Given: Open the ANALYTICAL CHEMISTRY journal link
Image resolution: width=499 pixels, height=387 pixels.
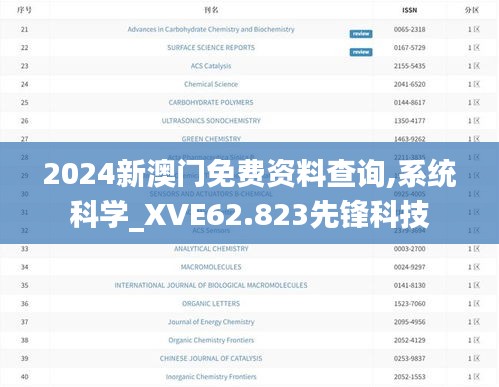Looking at the screenshot, I should [211, 249].
